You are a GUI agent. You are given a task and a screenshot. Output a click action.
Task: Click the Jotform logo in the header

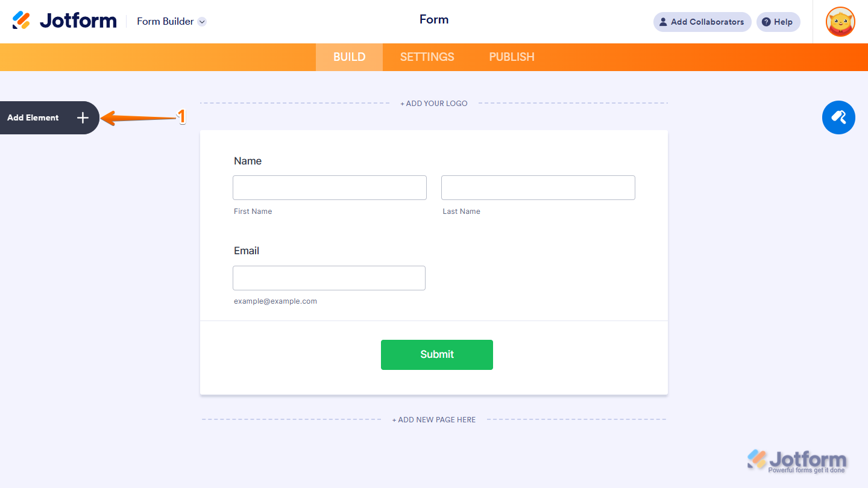point(64,20)
